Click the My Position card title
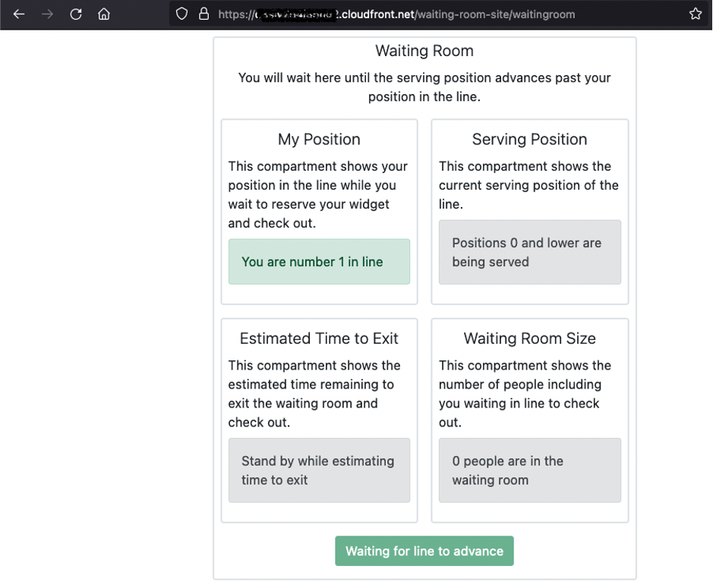Viewport: 713px width, 588px height. 319,139
